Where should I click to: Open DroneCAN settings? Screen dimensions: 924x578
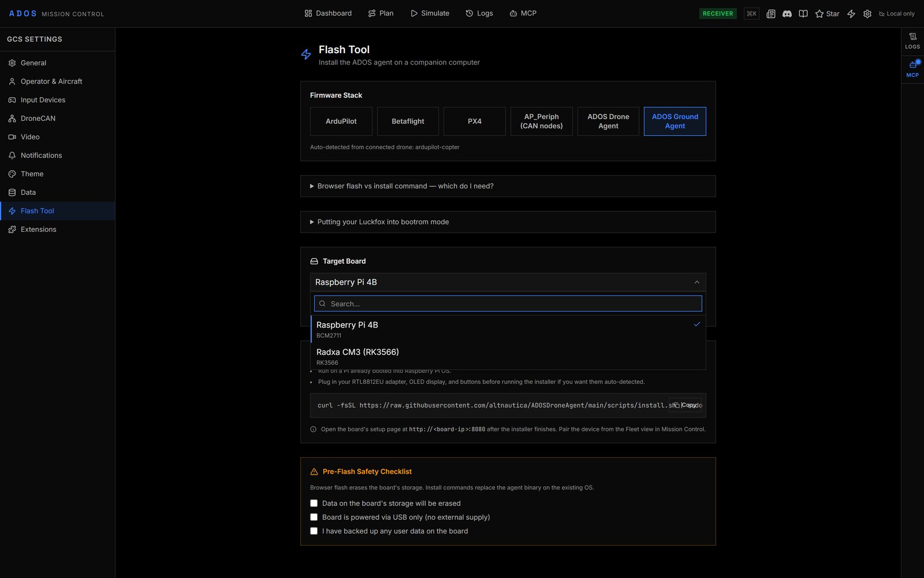point(58,118)
